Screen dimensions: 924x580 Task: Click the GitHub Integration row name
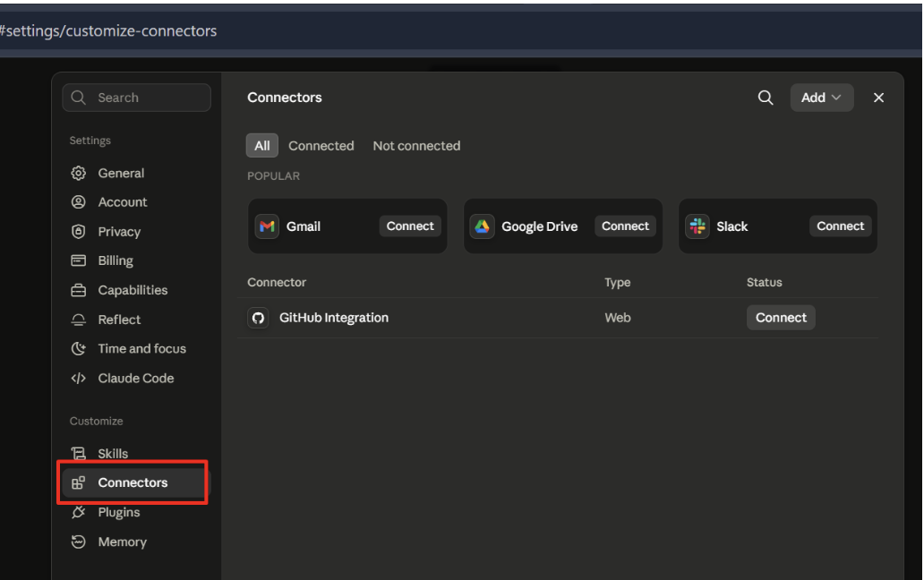pos(334,318)
